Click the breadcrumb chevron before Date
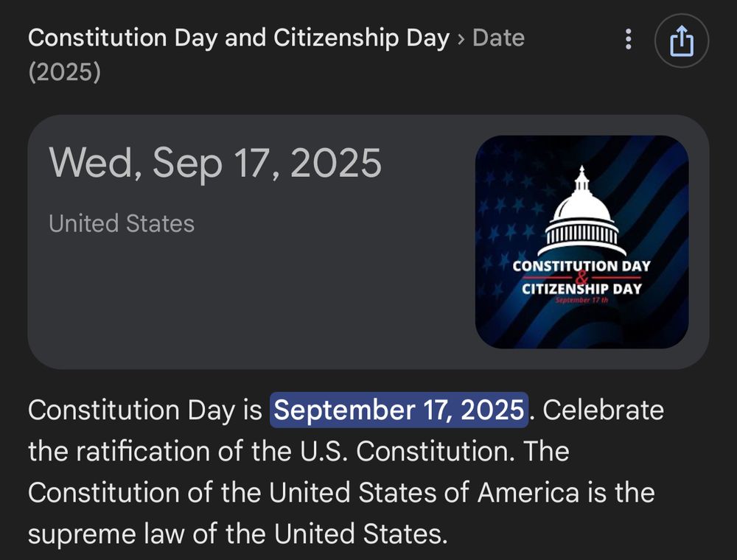The height and width of the screenshot is (560, 737). click(461, 38)
